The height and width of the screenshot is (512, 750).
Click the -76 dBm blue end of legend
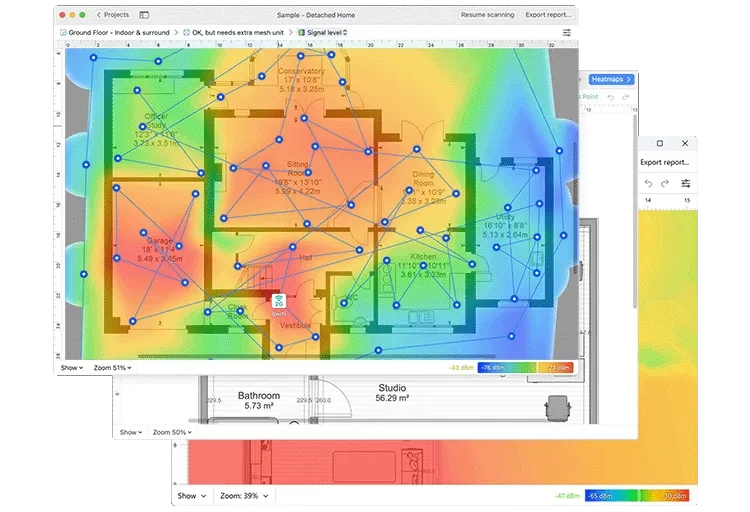[493, 367]
